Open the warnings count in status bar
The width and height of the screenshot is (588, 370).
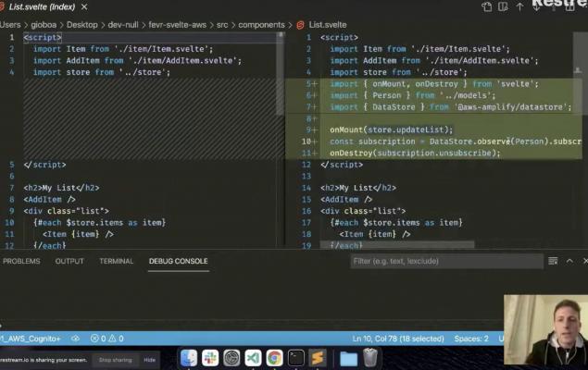point(116,339)
